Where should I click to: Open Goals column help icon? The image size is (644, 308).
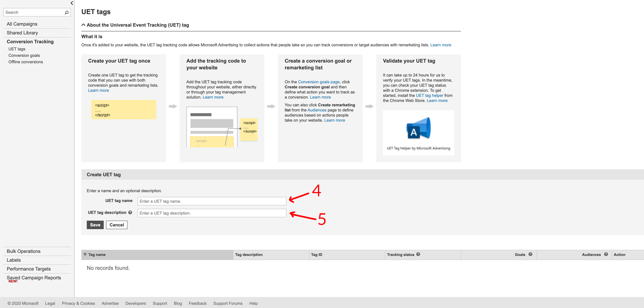(x=530, y=254)
